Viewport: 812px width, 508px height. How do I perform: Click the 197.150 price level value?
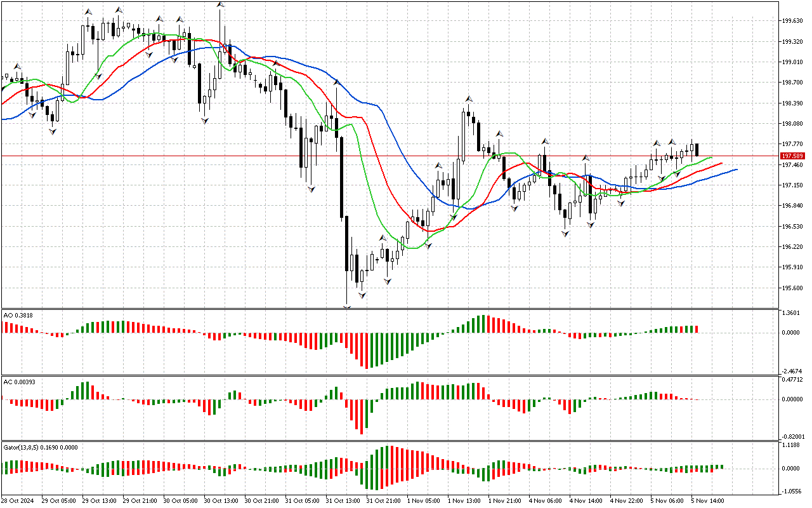[794, 185]
